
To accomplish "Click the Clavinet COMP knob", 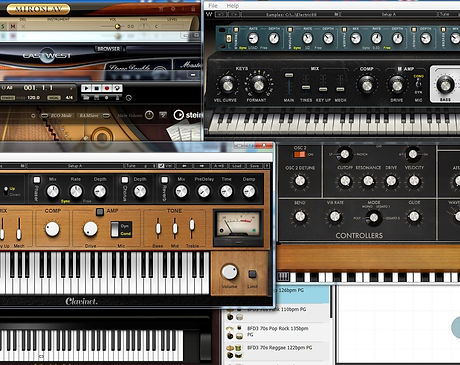I will pyautogui.click(x=52, y=229).
